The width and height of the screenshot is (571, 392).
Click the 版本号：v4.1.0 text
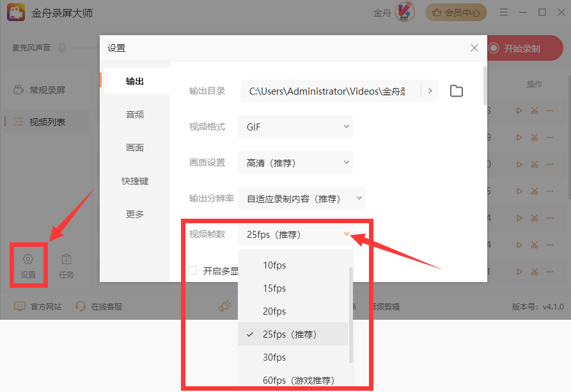(x=538, y=307)
